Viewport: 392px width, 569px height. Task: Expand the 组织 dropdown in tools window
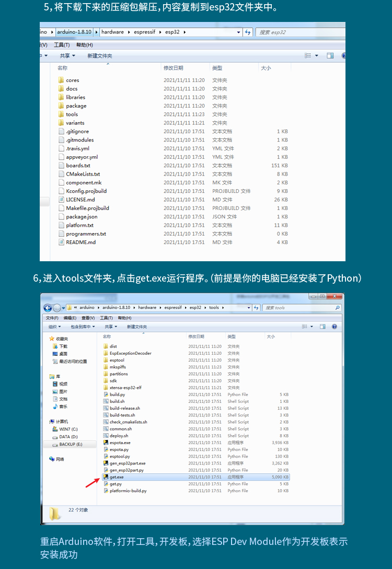point(55,327)
